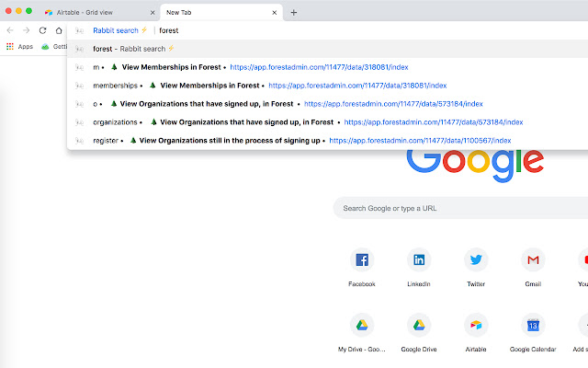Select 'register • View Organizations still signing up' suggestion
The width and height of the screenshot is (588, 368).
(327, 141)
